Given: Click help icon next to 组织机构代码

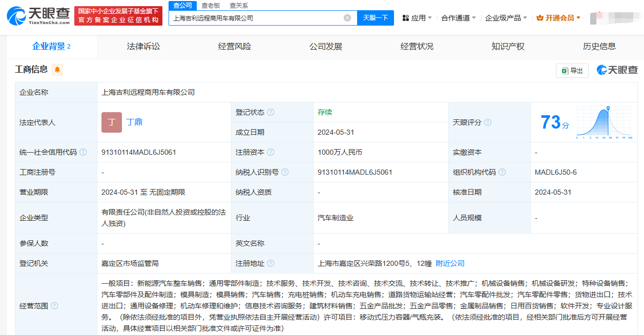Looking at the screenshot, I should [x=503, y=172].
